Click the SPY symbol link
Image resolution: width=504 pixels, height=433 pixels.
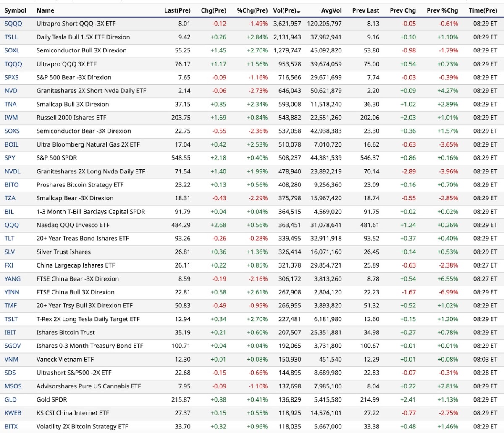pyautogui.click(x=10, y=158)
